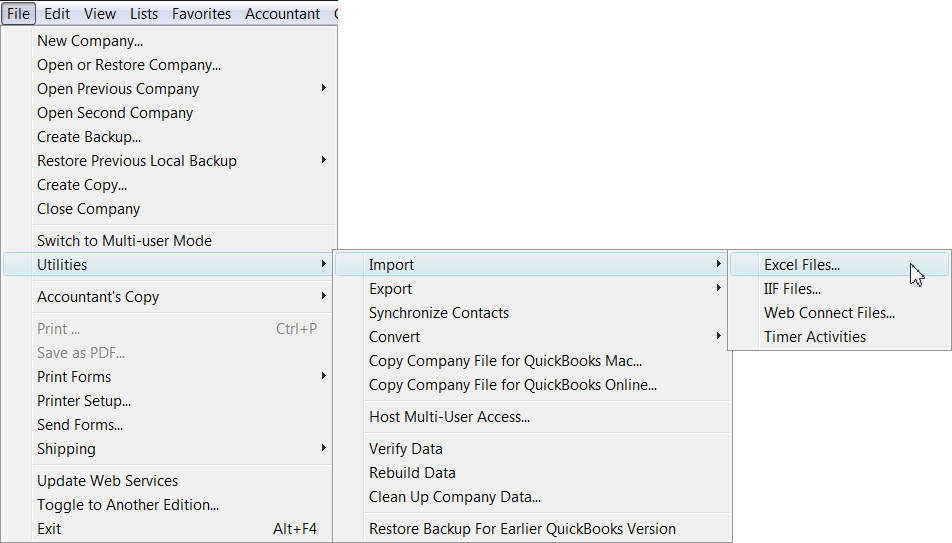Image resolution: width=952 pixels, height=543 pixels.
Task: Select Excel Files from Import submenu
Action: pyautogui.click(x=802, y=265)
